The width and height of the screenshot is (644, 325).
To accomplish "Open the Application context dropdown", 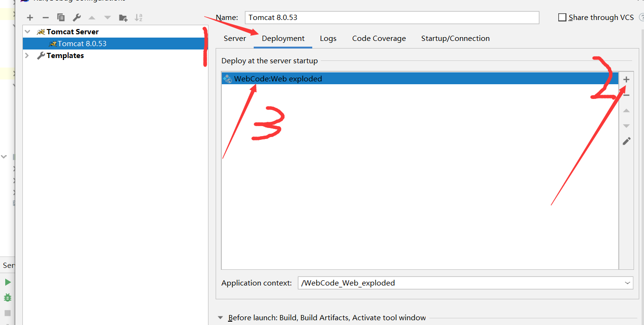I will (x=627, y=283).
